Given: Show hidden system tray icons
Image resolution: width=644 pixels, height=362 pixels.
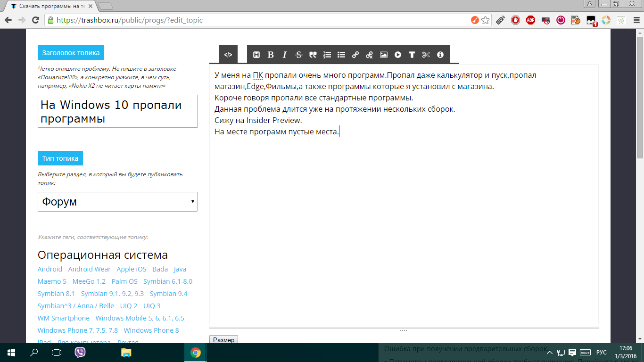Looking at the screenshot, I should coord(550,353).
